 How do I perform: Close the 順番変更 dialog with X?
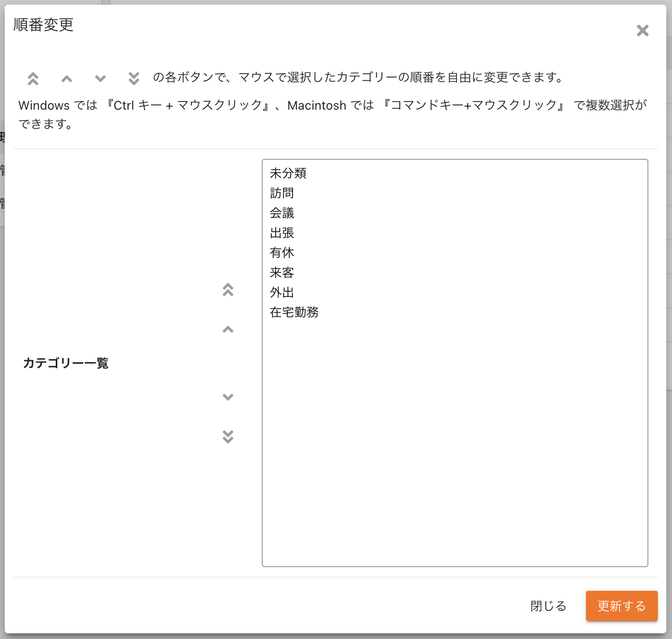[x=642, y=31]
